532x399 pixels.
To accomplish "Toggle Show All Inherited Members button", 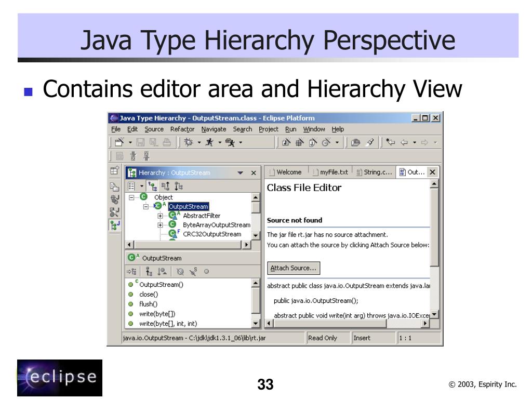I will click(149, 271).
